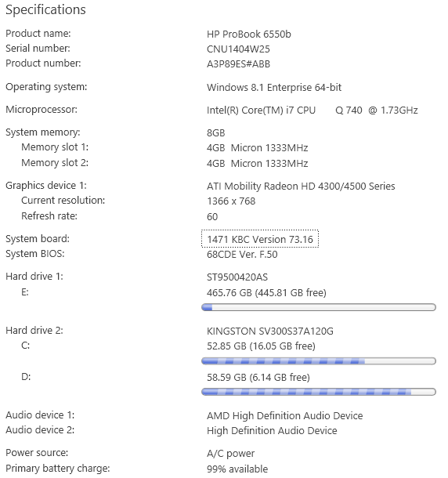
Task: Click the 'Refresh rate:' label
Action: click(x=49, y=216)
